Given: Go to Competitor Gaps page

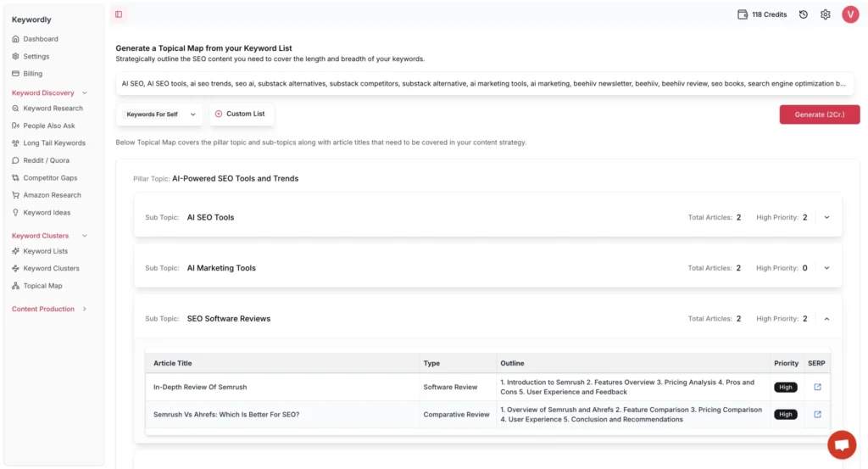Looking at the screenshot, I should [x=50, y=178].
